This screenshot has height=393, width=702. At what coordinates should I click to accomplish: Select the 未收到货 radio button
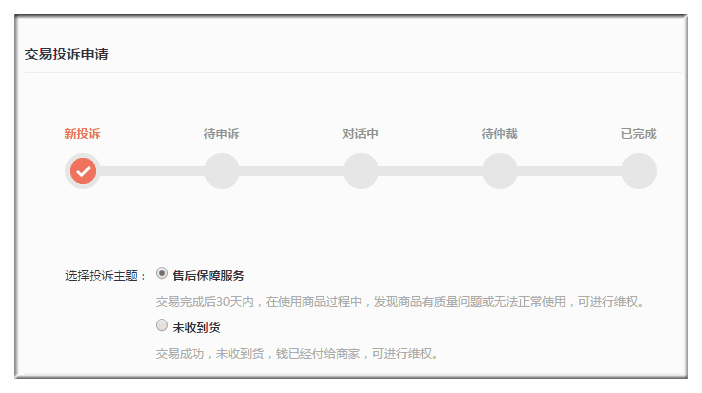(x=162, y=325)
